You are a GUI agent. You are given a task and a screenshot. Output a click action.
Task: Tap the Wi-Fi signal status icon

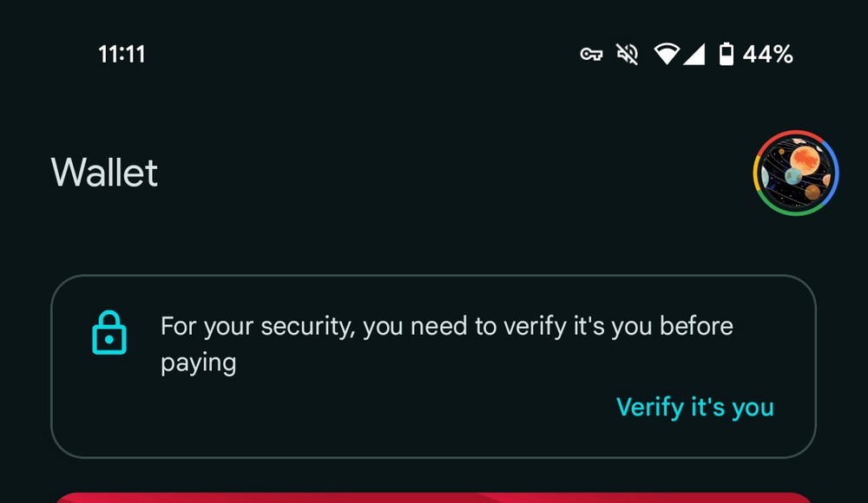click(x=667, y=55)
